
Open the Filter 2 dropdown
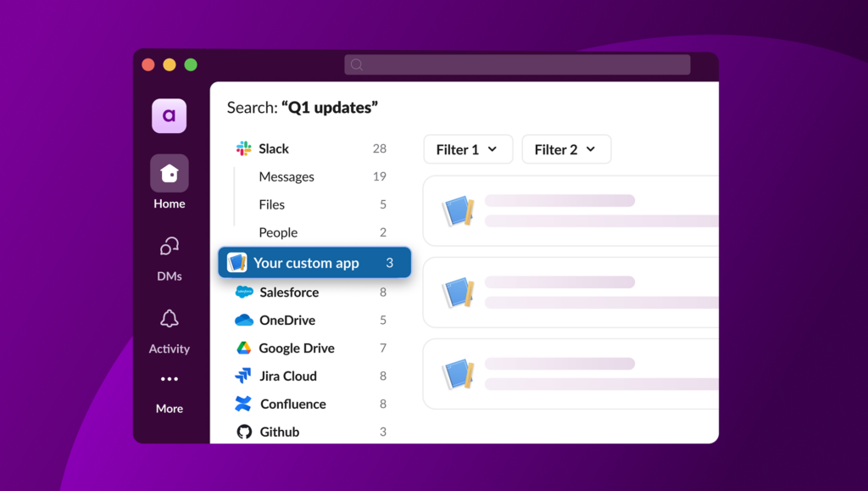coord(566,149)
